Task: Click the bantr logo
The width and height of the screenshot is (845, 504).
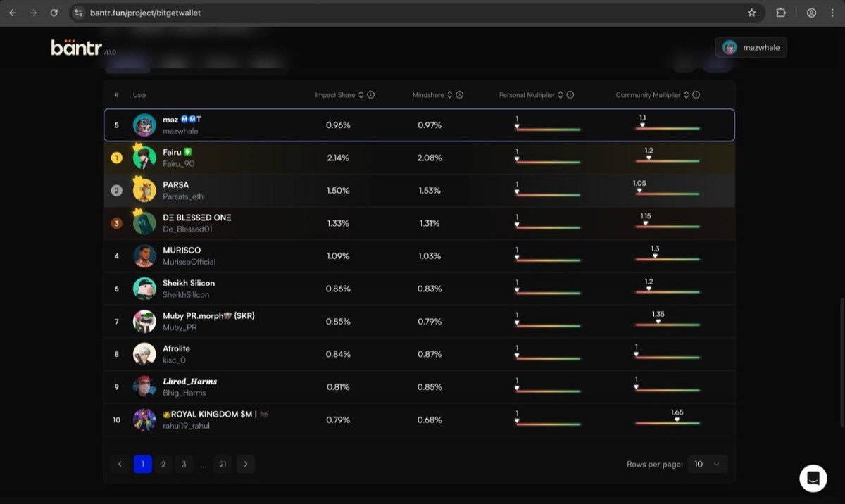Action: pyautogui.click(x=77, y=47)
